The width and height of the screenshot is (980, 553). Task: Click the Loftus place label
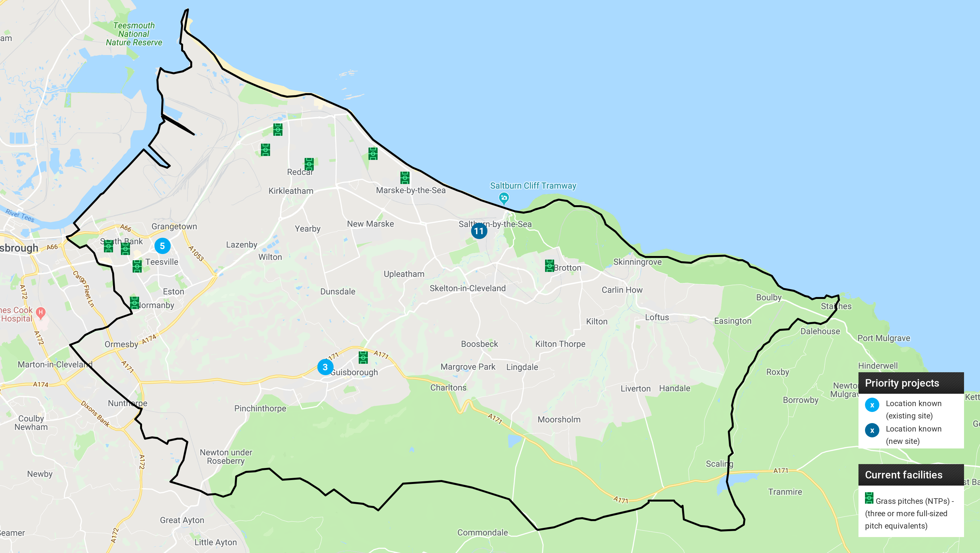[657, 317]
